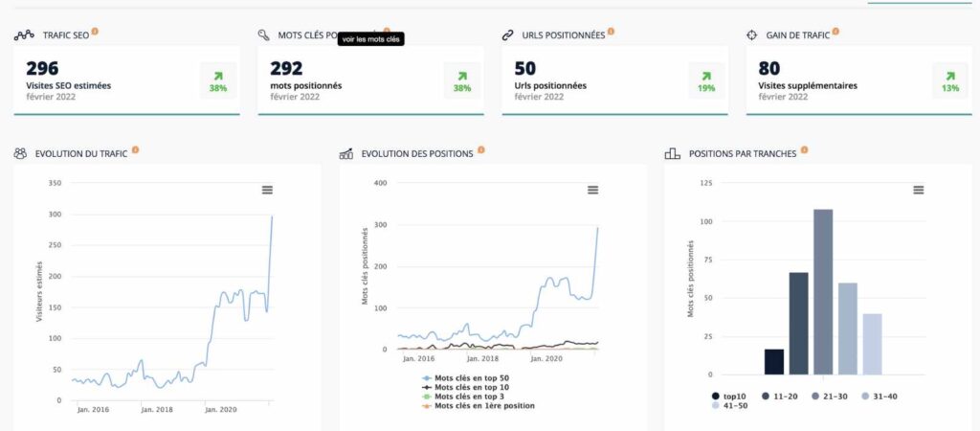Click the info icon beside Gain de Trafic
The height and width of the screenshot is (431, 980).
835,32
